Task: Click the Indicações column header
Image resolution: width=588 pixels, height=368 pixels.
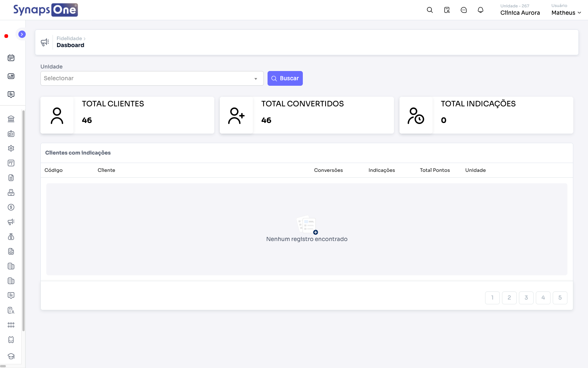Action: tap(382, 170)
